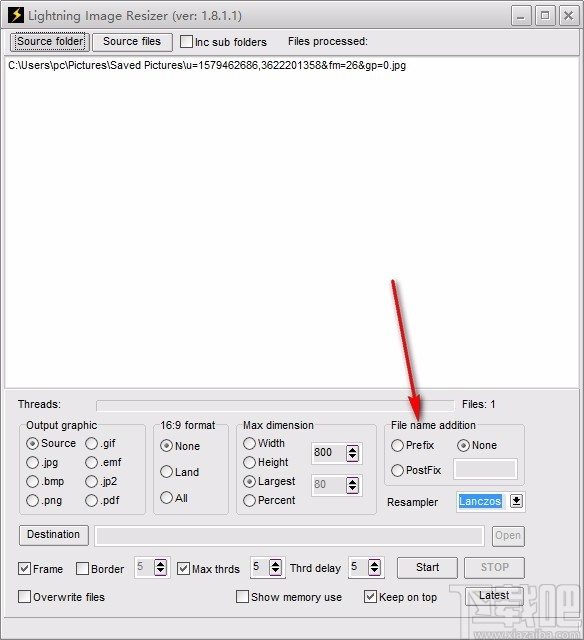Click the 80 percent spinner arrows
Image resolution: width=584 pixels, height=640 pixels.
pyautogui.click(x=353, y=485)
